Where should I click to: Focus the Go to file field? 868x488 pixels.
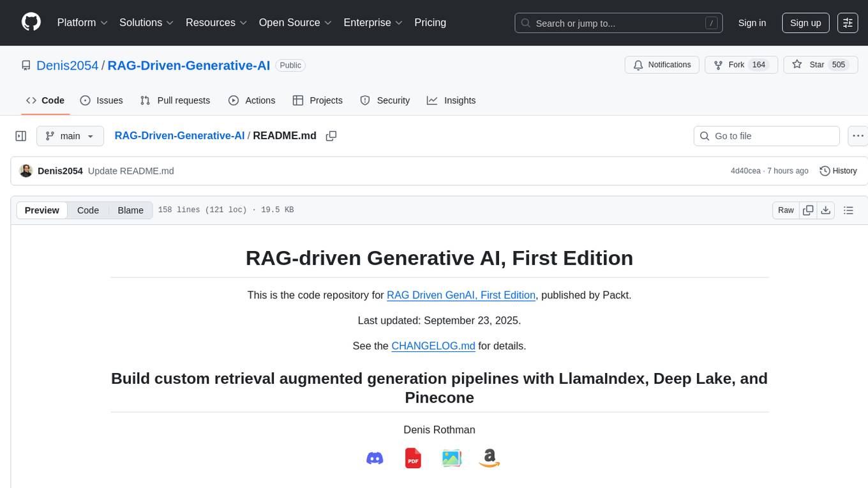[x=767, y=136]
